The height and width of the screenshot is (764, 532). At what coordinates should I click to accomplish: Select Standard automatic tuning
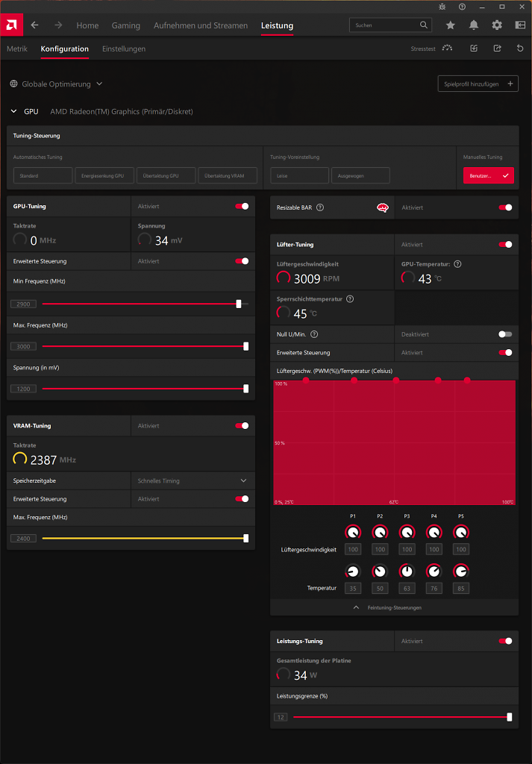(x=43, y=175)
